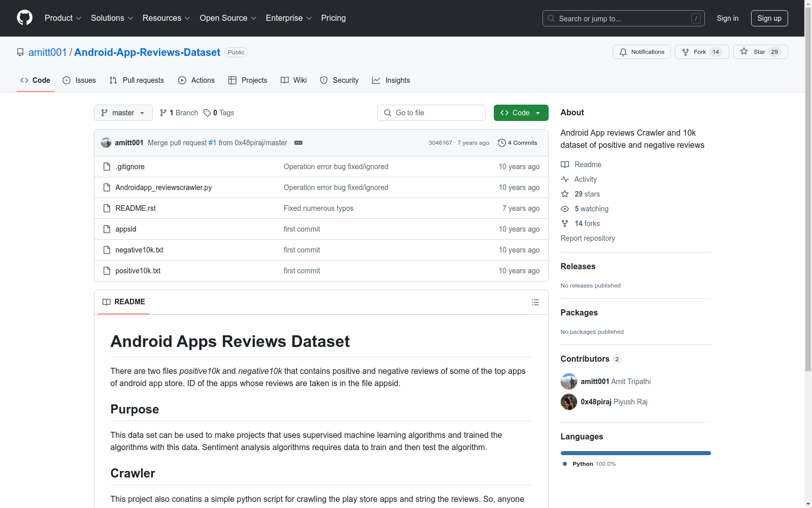Open 'Fixed numerous typos' commit message
Image resolution: width=812 pixels, height=508 pixels.
click(319, 208)
